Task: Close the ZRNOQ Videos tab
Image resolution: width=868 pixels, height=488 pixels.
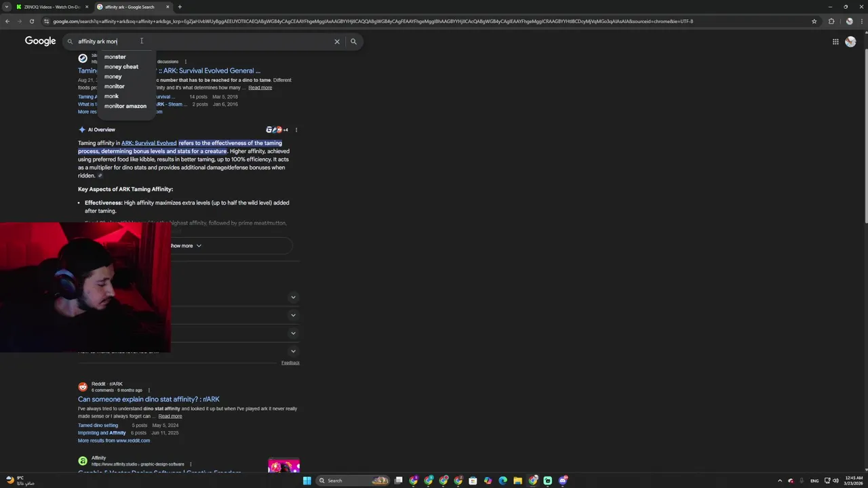Action: pos(87,7)
